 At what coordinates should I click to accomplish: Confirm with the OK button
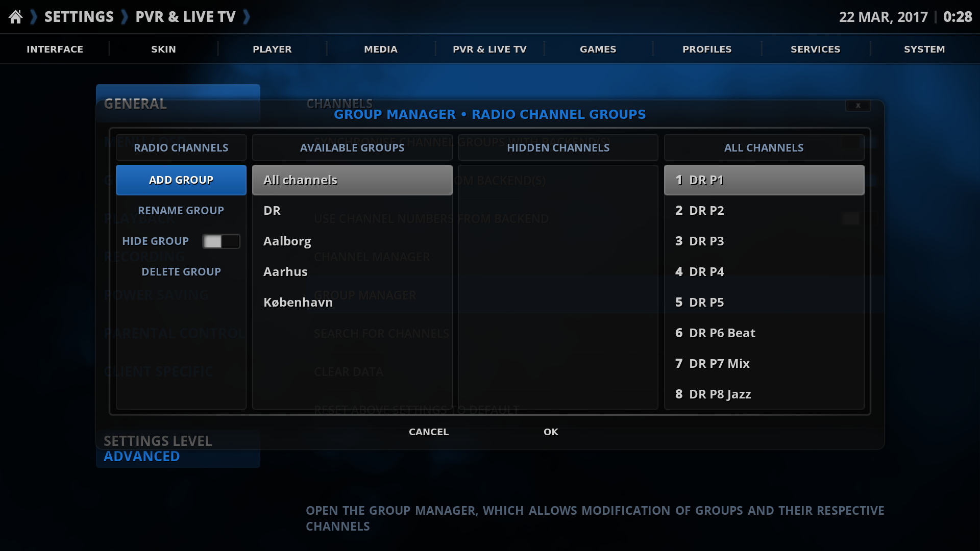click(x=551, y=432)
